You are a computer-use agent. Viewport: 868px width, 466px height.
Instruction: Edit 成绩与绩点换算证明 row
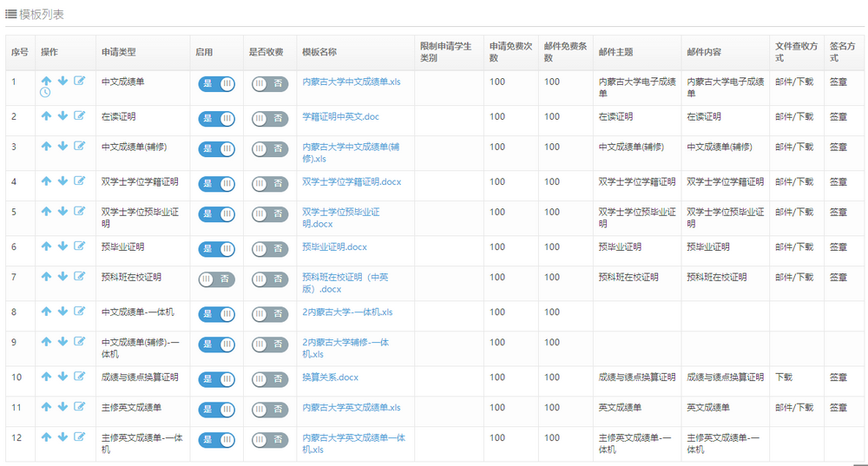(80, 377)
